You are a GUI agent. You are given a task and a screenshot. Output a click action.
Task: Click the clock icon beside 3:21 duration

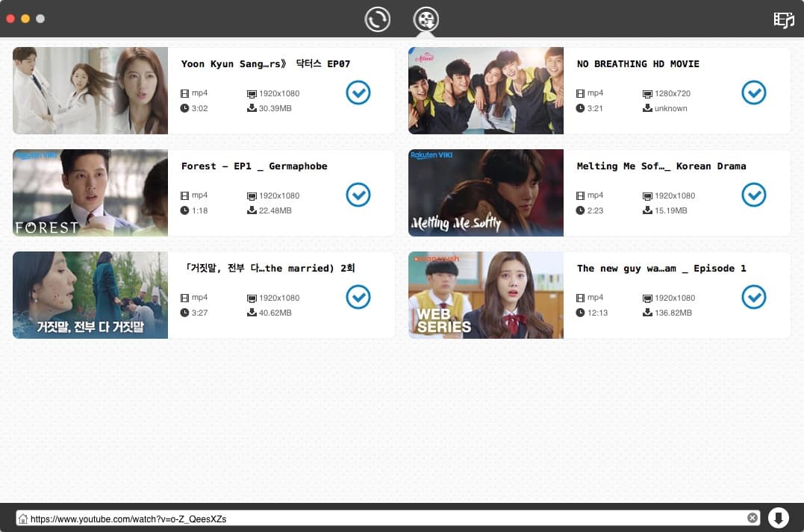pos(580,108)
